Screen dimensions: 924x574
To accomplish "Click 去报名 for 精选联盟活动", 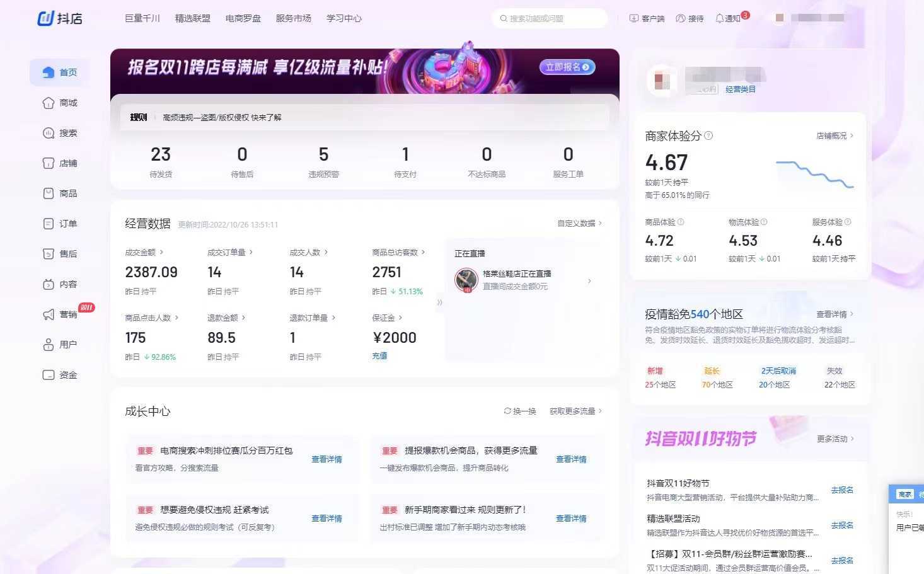I will (842, 525).
